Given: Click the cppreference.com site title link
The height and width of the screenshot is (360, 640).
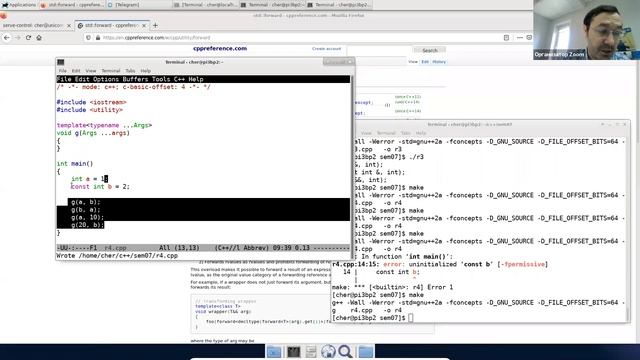Looking at the screenshot, I should pyautogui.click(x=220, y=48).
